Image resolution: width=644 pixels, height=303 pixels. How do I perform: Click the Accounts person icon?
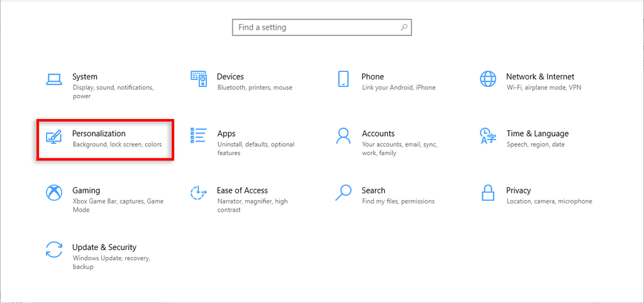[343, 136]
